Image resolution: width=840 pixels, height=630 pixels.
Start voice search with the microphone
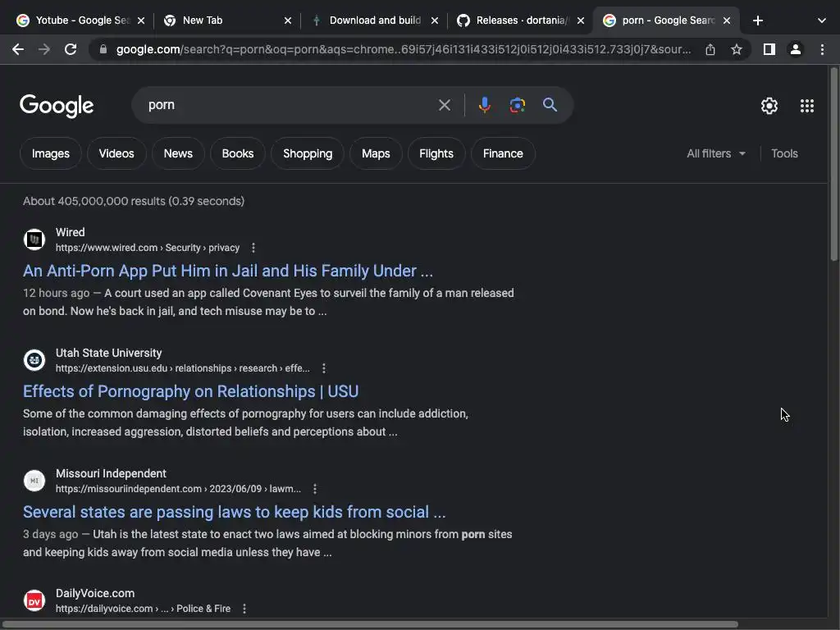[484, 105]
